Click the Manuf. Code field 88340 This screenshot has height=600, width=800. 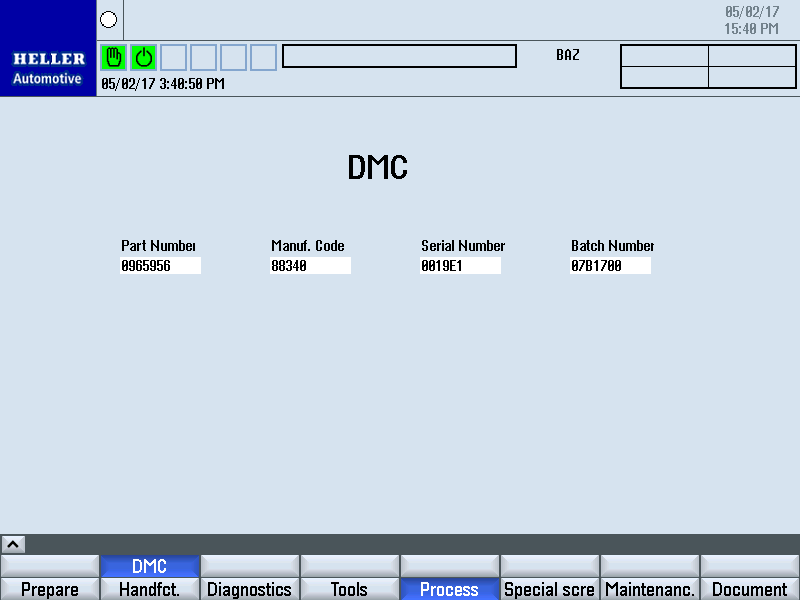[310, 266]
